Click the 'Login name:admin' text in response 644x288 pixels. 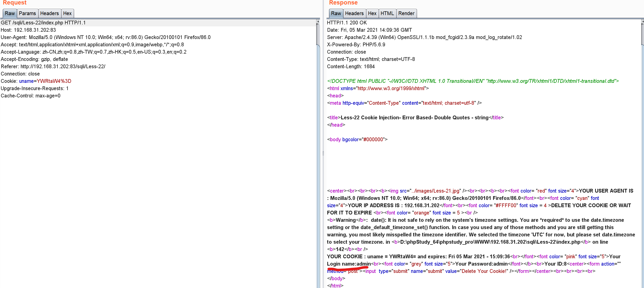[x=349, y=264]
